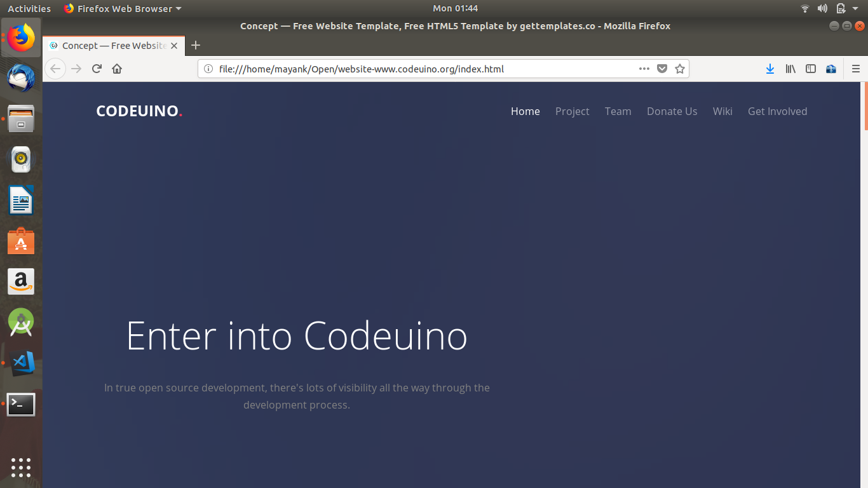Open Firefox from the Ubuntu dock

coord(21,37)
